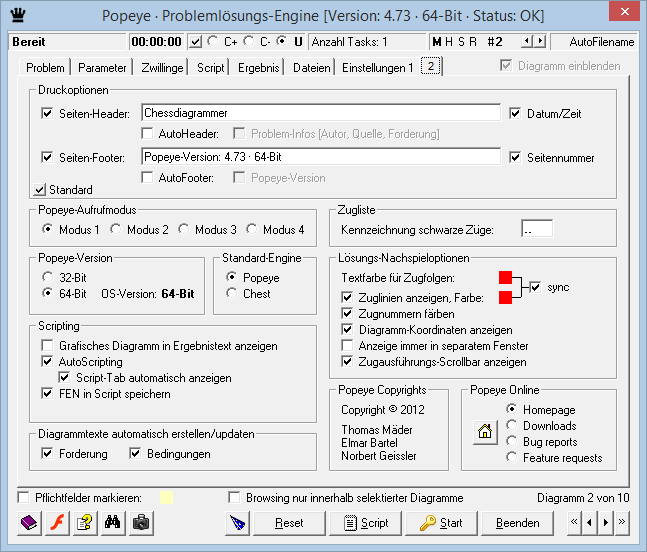
Task: Enable Anzeige immer in separatem Fenster
Action: (347, 345)
